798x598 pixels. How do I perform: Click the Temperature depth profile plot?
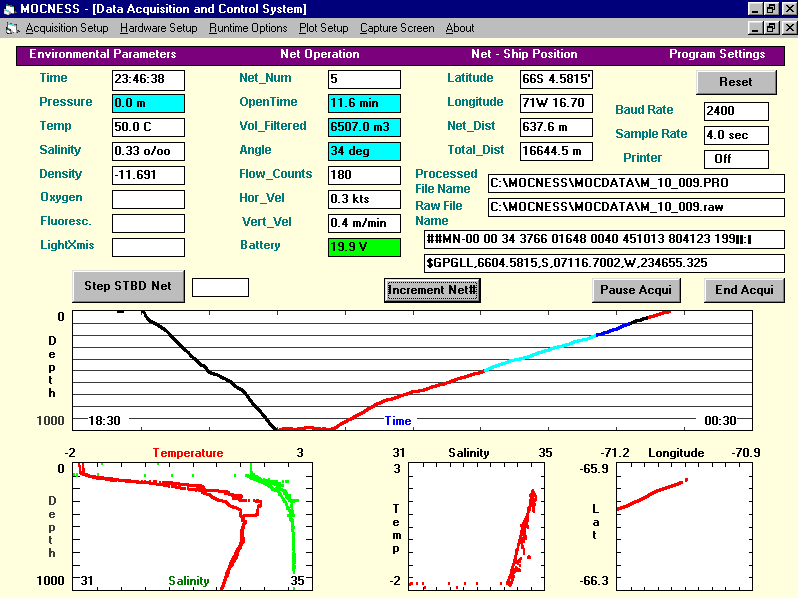coord(192,526)
